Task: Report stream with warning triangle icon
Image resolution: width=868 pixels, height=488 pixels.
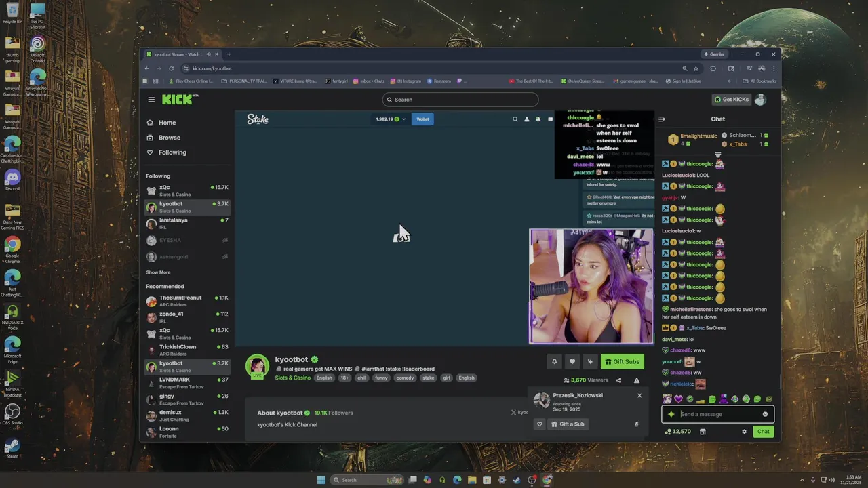Action: click(x=636, y=380)
